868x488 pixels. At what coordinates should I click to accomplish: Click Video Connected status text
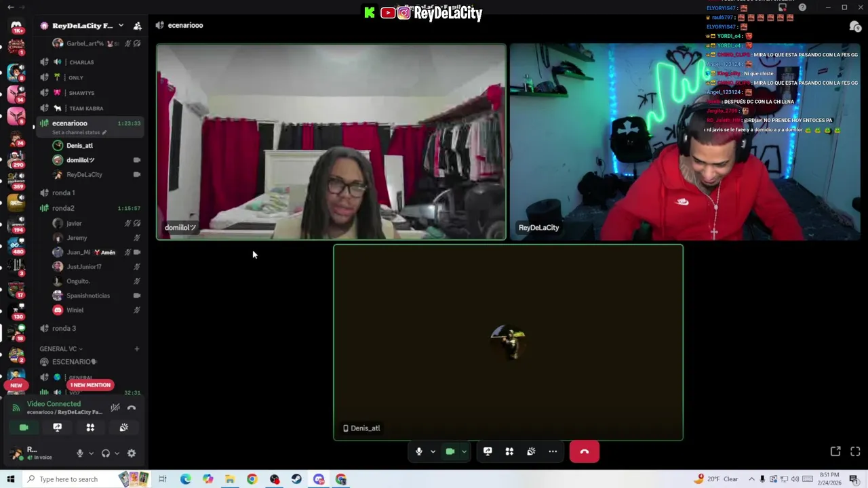tap(54, 404)
